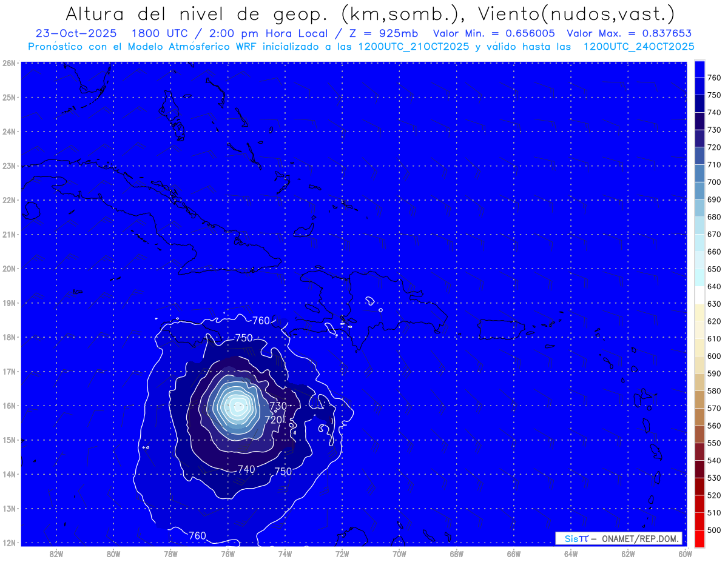Click the 540 value on the colorbar
The width and height of the screenshot is (728, 562).
point(714,461)
